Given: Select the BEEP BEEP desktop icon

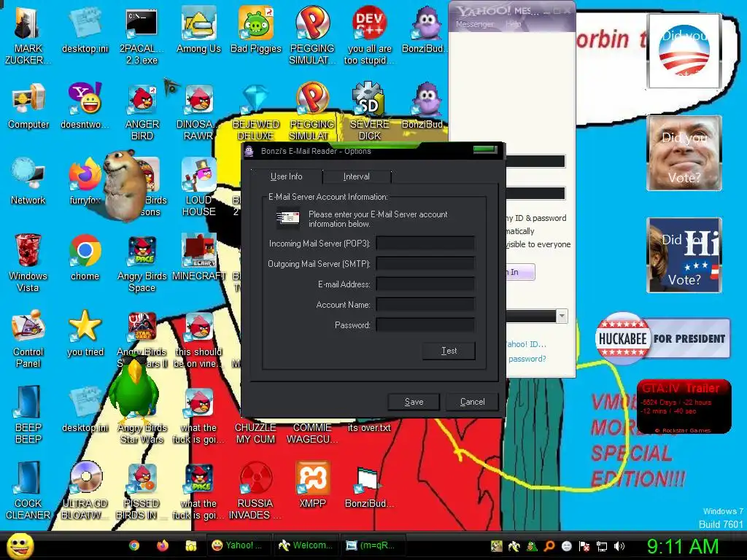Looking at the screenshot, I should (28, 414).
